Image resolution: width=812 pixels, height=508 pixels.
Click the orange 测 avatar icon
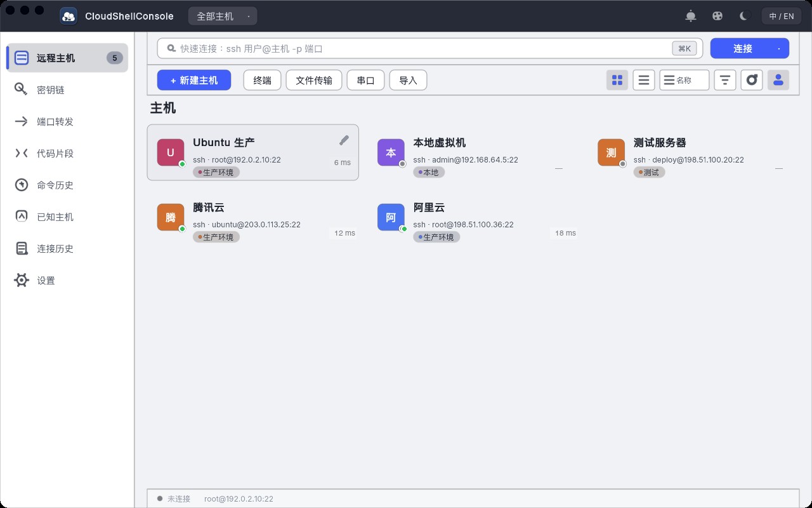coord(611,152)
